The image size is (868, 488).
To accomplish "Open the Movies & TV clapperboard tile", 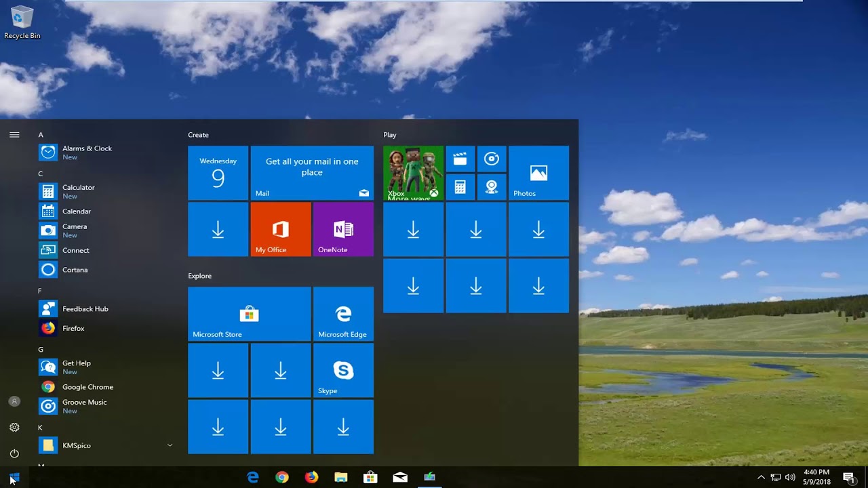I will pos(460,159).
